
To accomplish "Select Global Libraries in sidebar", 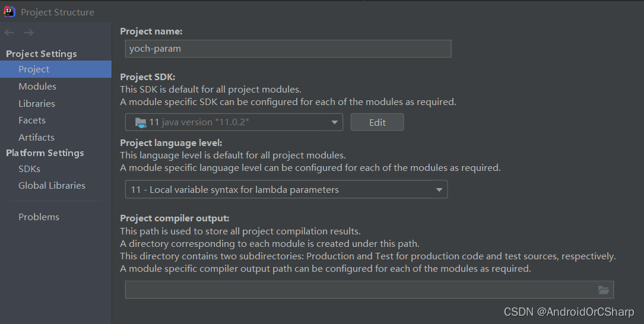I will [x=52, y=186].
